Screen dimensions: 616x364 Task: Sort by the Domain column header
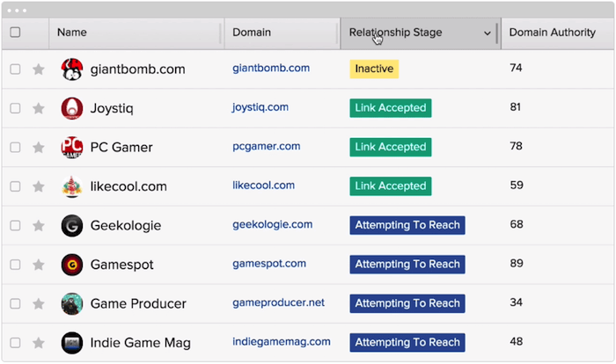click(x=252, y=33)
